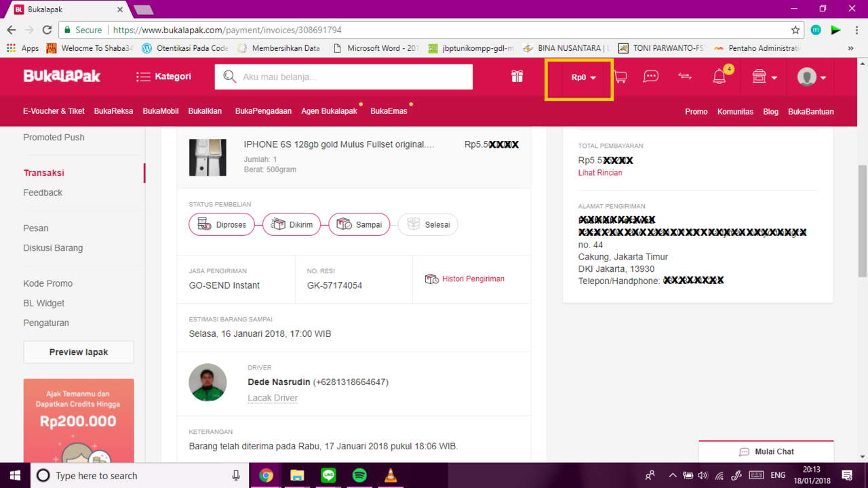Open File Explorer from the taskbar

(297, 475)
